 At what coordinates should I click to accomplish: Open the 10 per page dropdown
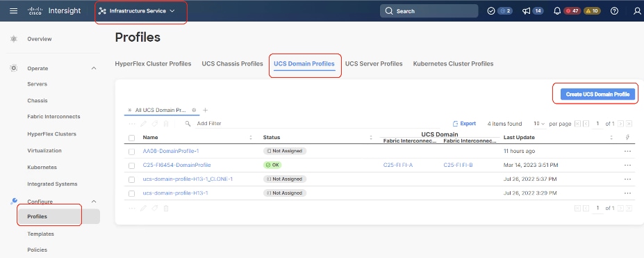pos(539,124)
